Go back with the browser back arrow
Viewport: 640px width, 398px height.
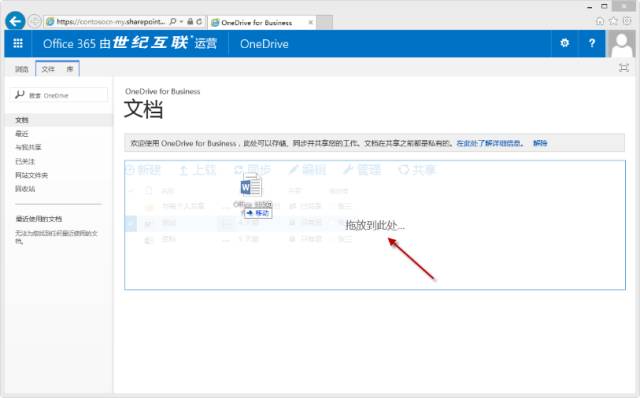pyautogui.click(x=16, y=21)
